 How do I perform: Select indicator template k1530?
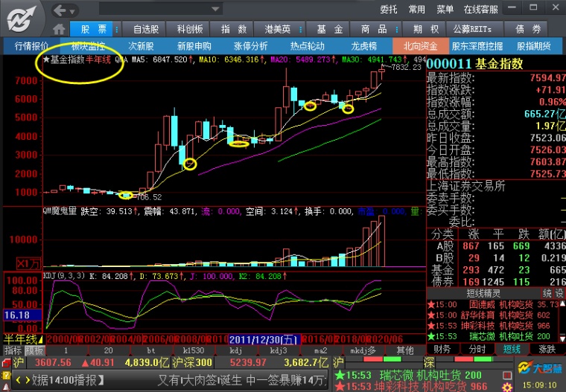click(x=194, y=350)
